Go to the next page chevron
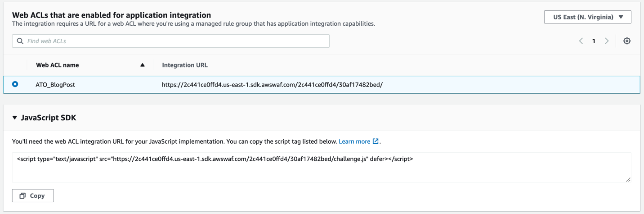This screenshot has width=644, height=214. (x=607, y=41)
